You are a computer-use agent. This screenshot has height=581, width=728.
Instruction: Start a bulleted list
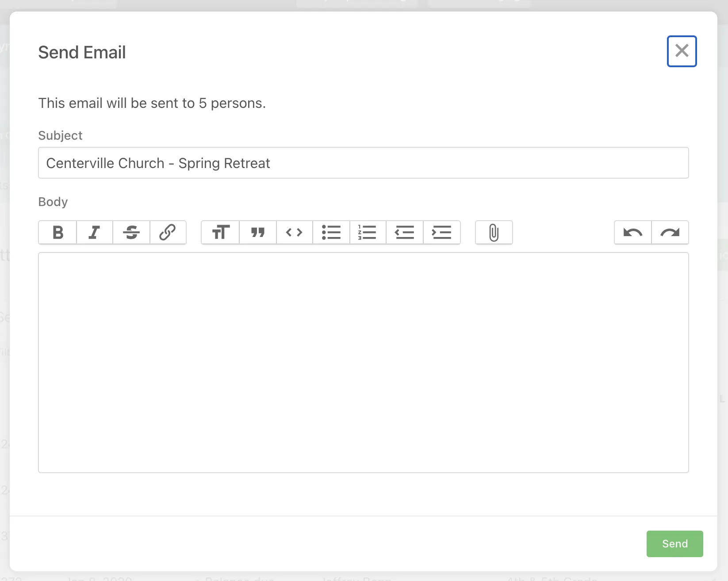point(331,232)
